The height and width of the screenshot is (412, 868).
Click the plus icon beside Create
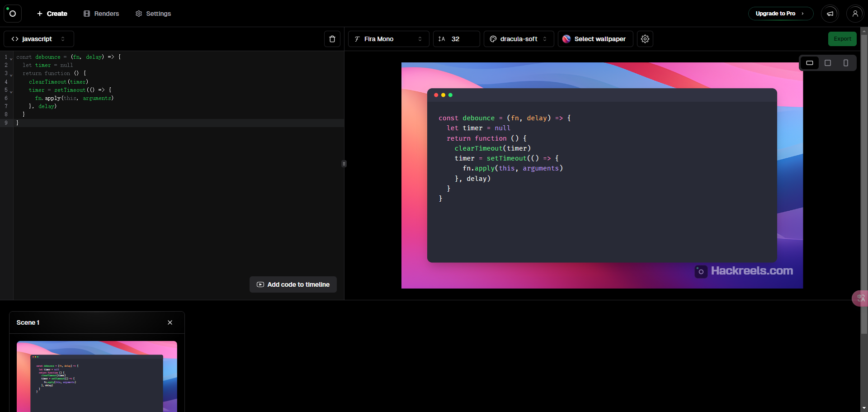(40, 14)
